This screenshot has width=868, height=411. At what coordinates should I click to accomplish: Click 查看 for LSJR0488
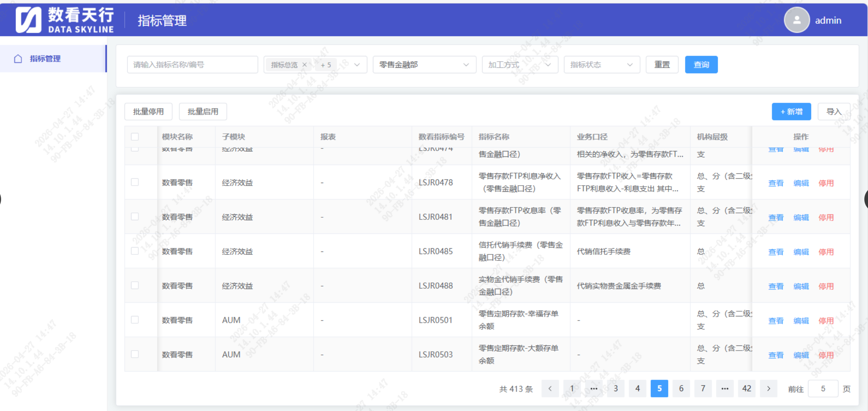pyautogui.click(x=776, y=286)
